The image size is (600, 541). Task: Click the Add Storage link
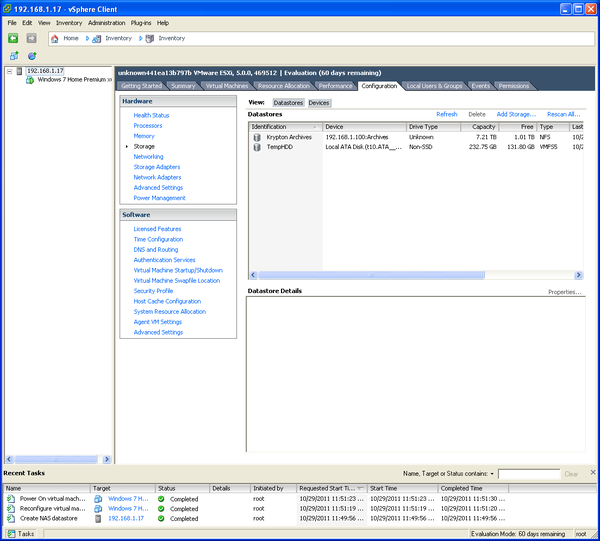(516, 114)
